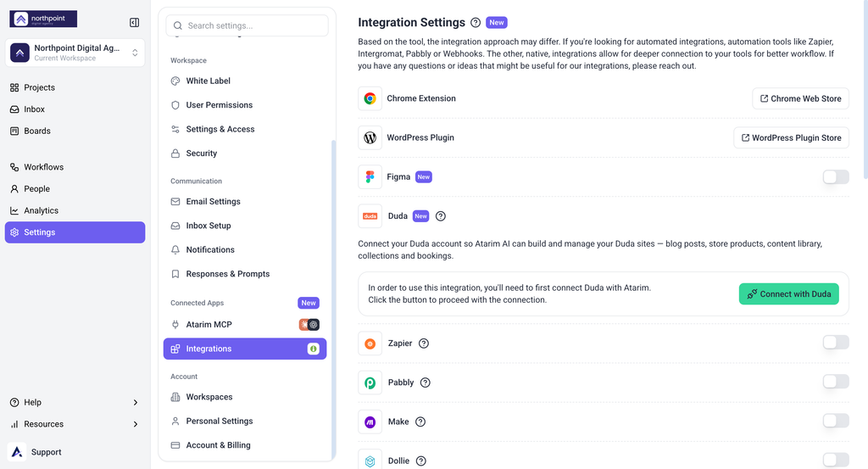Open the People section

pos(75,189)
